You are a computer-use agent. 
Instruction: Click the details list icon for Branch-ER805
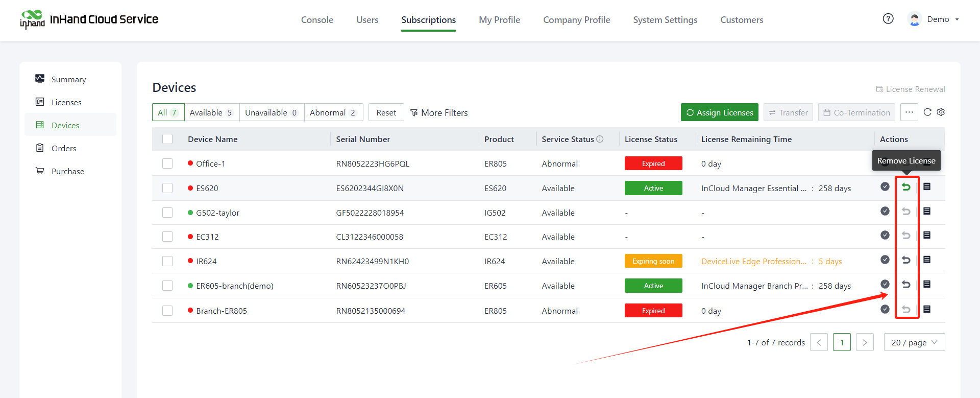pyautogui.click(x=927, y=309)
